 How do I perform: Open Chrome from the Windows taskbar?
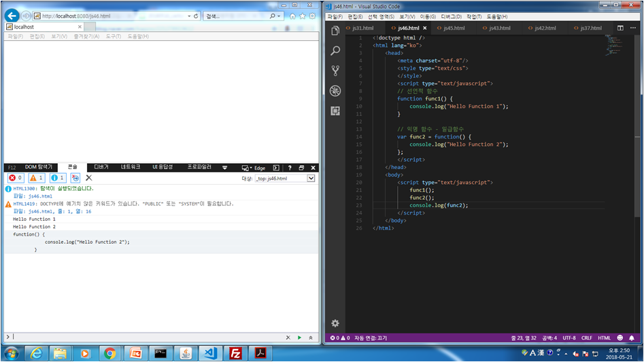point(109,353)
